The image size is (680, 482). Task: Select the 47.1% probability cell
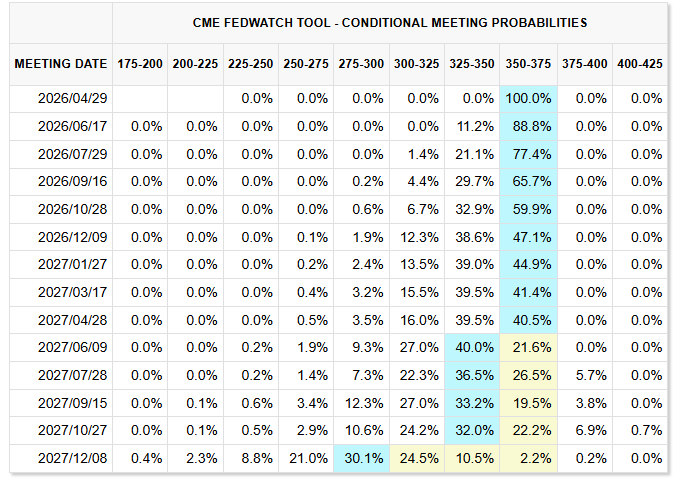528,237
